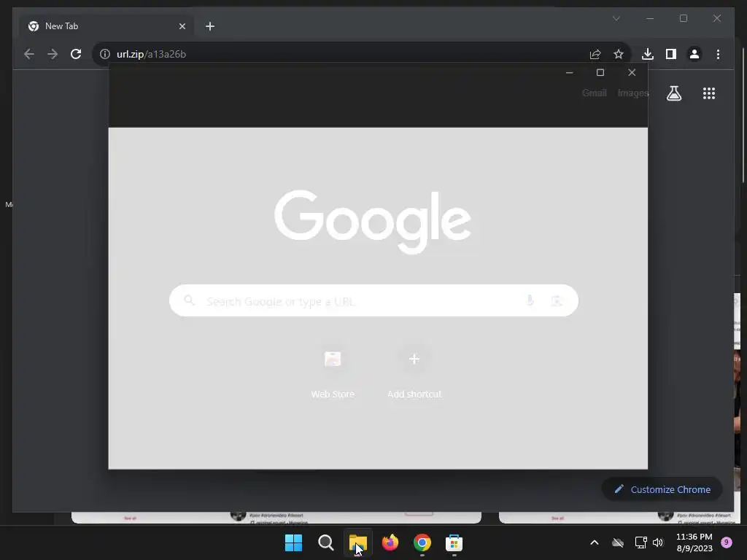Screen dimensions: 747x560
Task: Open the Chrome downloads icon
Action: [x=648, y=54]
